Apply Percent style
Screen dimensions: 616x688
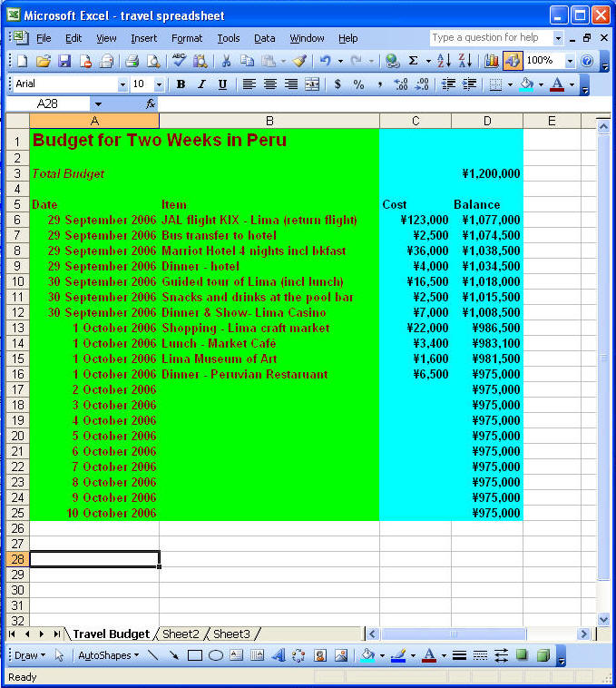358,84
